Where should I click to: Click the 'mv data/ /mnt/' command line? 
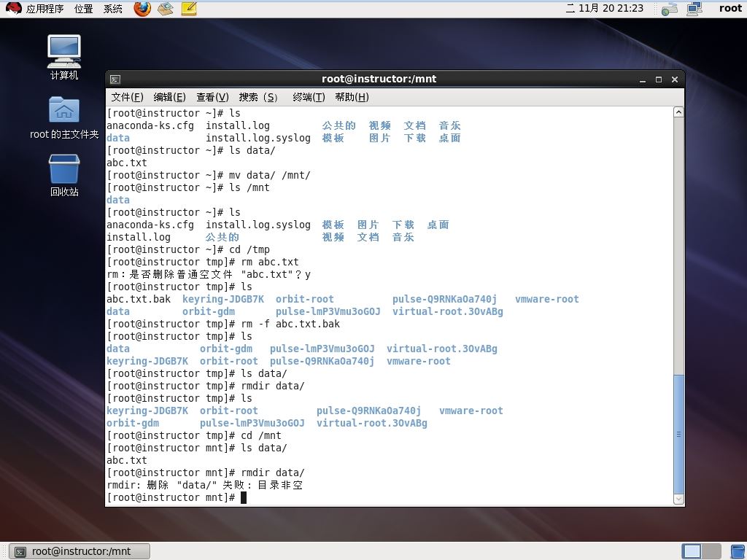(x=208, y=175)
